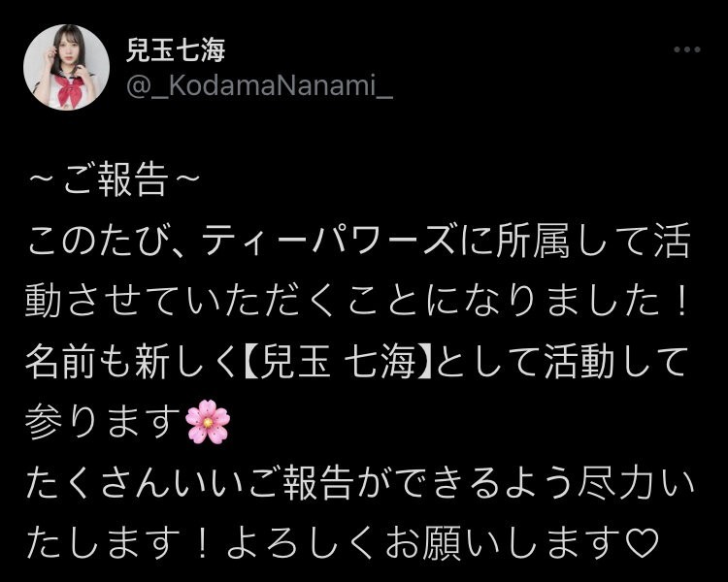Select the ～ご報告～ heading line

tap(115, 179)
